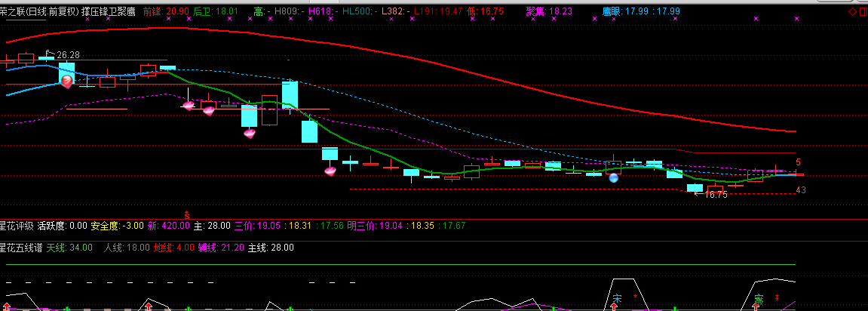Click the 天线 34.00 label
The image size is (868, 311).
tap(69, 248)
